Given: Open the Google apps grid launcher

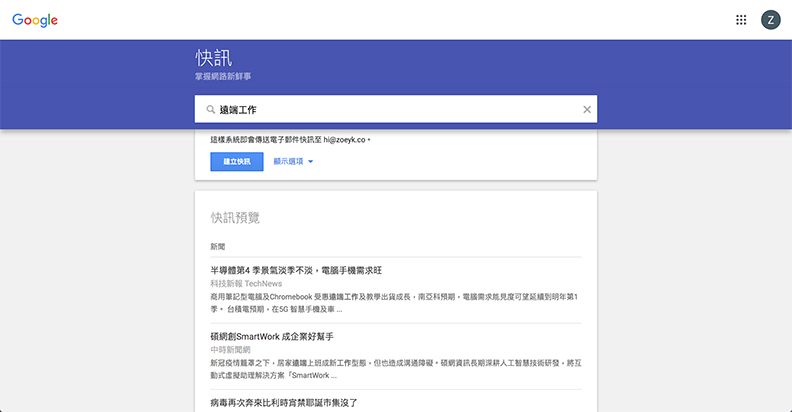Looking at the screenshot, I should 741,19.
